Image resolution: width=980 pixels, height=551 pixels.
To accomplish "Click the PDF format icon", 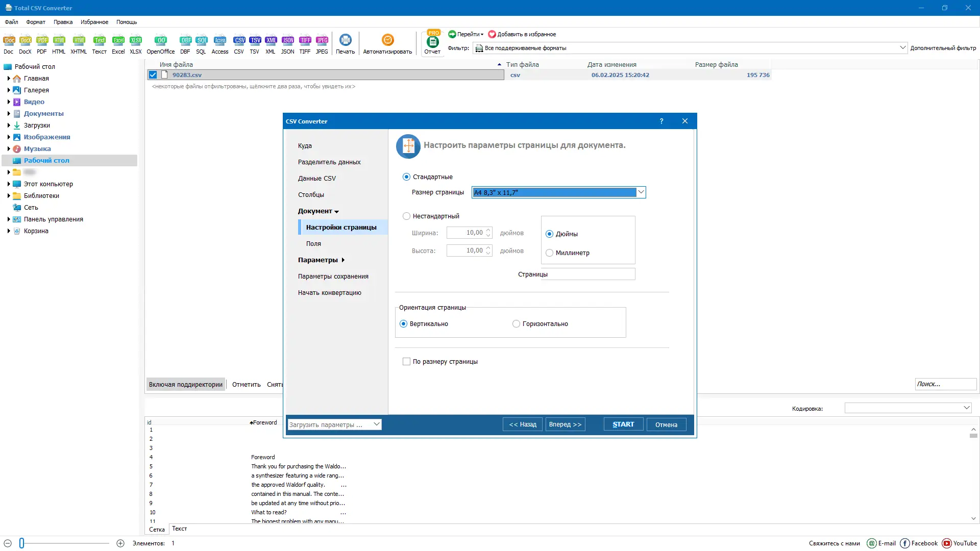I will (x=42, y=44).
